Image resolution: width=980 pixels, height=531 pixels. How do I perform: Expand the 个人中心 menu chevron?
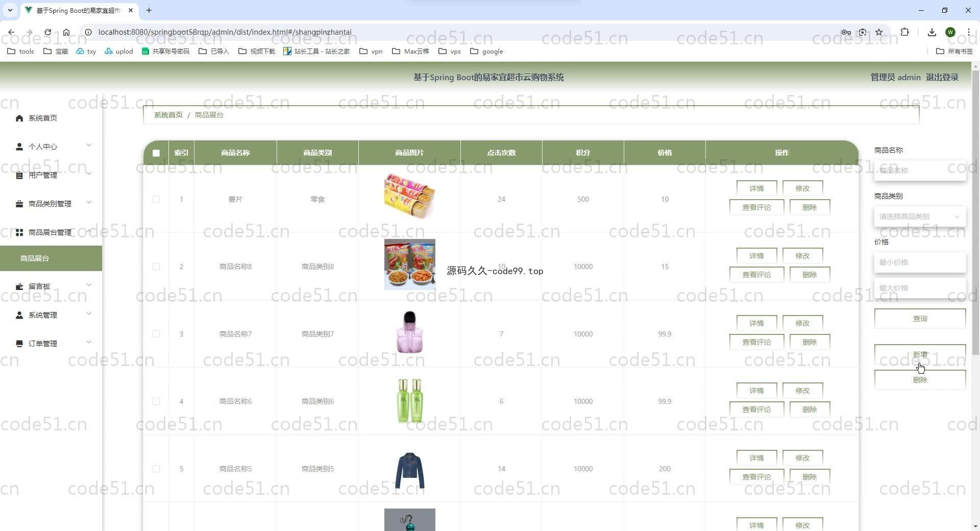tap(89, 146)
